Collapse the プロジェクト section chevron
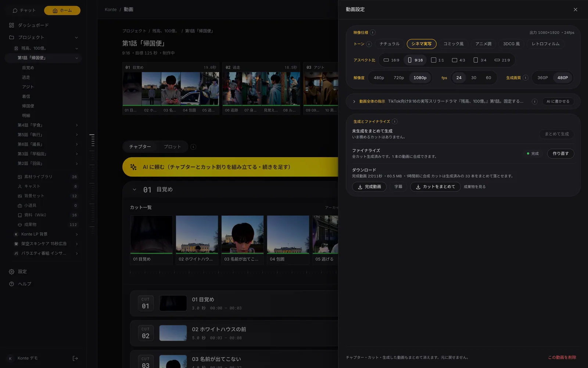Viewport: 588px width, 368px height. click(76, 37)
